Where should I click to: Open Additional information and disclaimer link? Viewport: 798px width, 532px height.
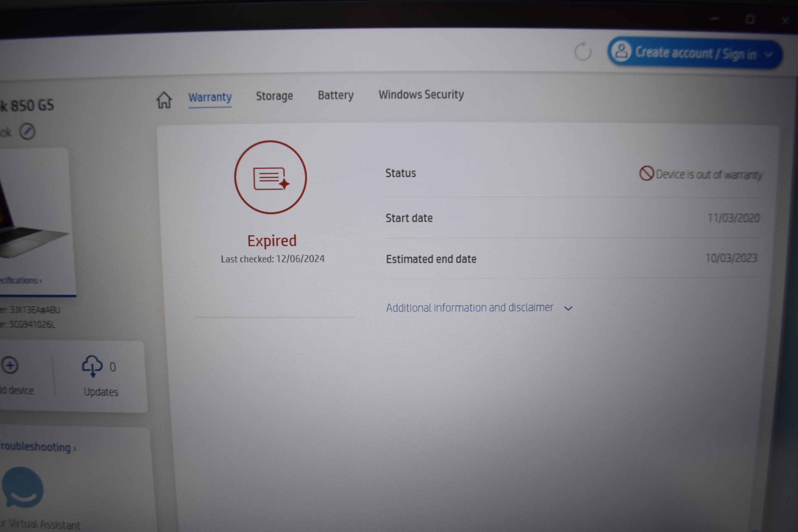[469, 307]
